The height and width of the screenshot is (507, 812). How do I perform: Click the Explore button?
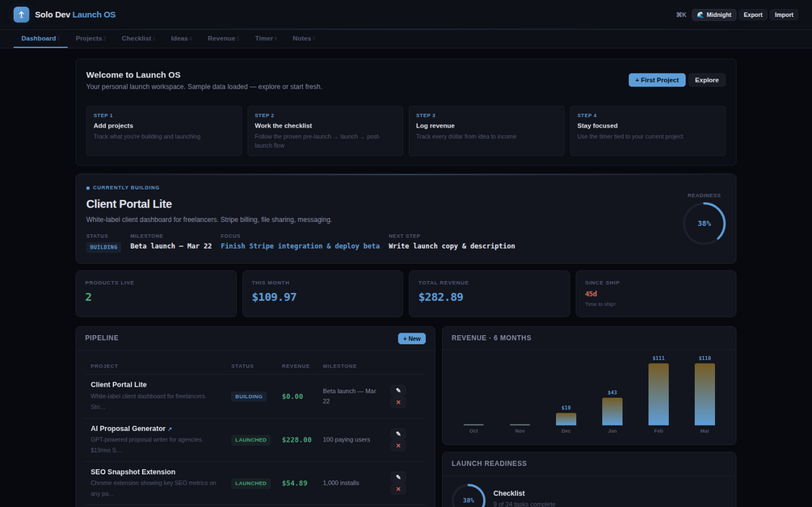(706, 80)
